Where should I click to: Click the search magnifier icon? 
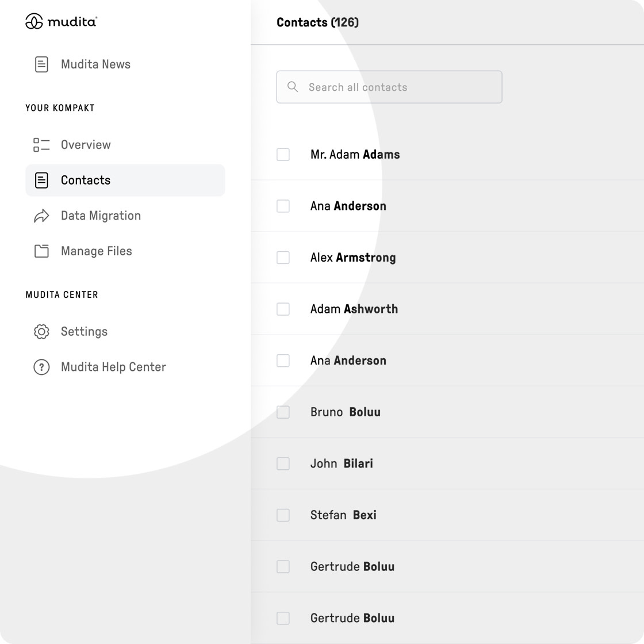tap(293, 87)
